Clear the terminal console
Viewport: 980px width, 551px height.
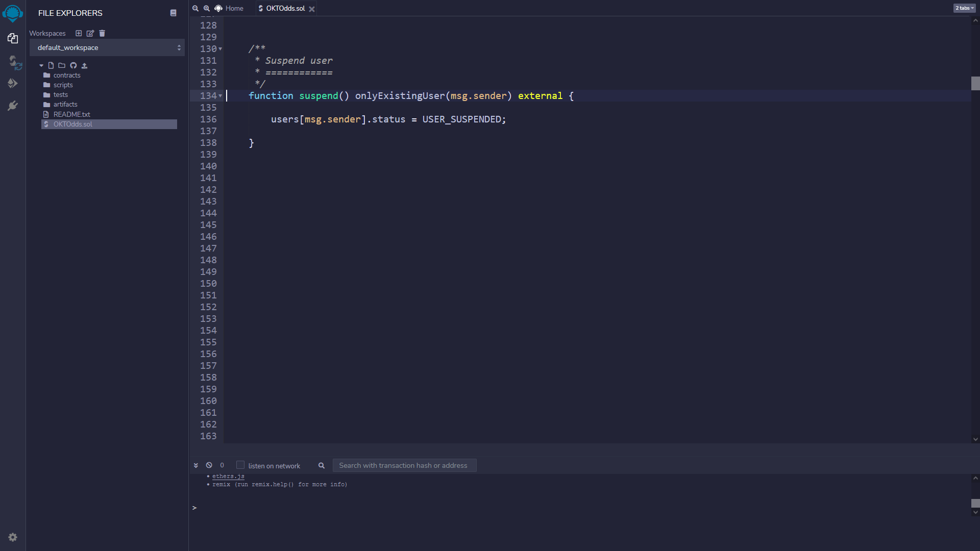[x=209, y=465]
